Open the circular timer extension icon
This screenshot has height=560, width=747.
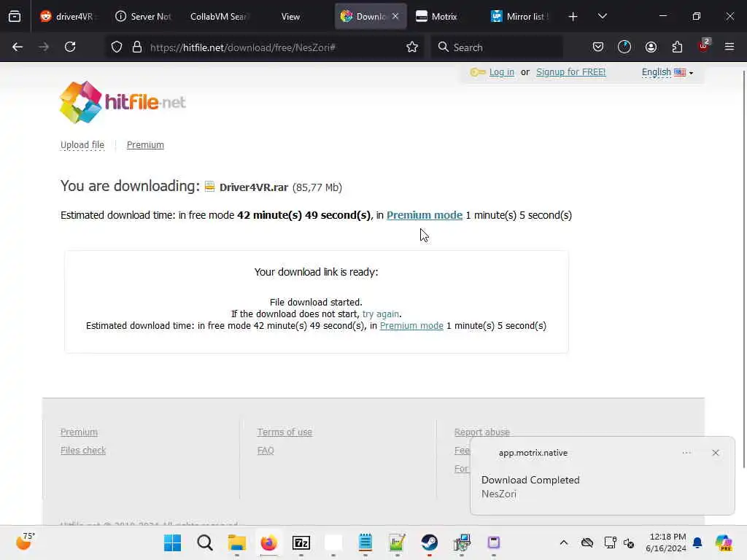(624, 47)
